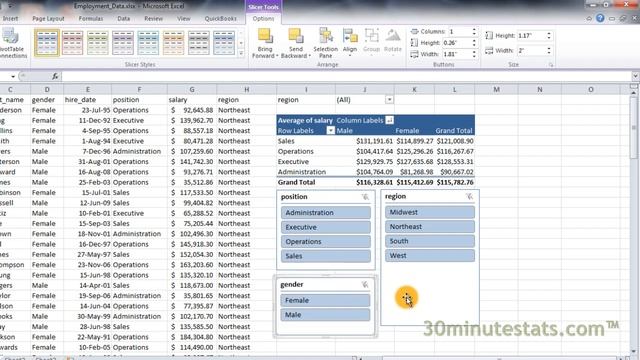This screenshot has width=640, height=360.
Task: Toggle Male in gender slicer
Action: click(325, 315)
